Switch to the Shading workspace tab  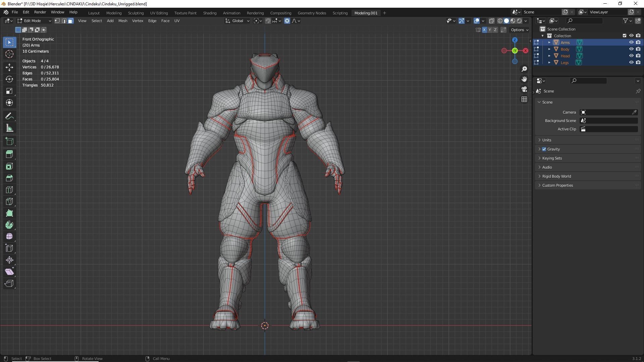coord(210,13)
